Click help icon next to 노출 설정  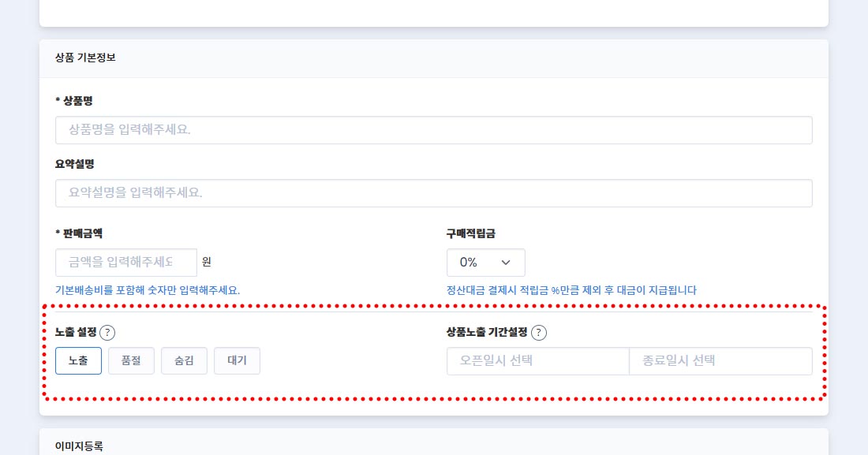107,333
